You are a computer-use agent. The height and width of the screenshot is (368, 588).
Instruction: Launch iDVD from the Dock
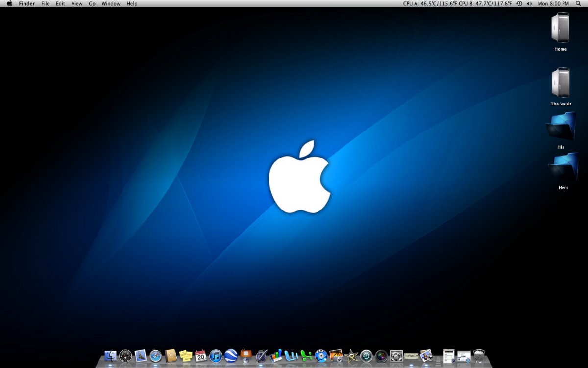point(321,356)
